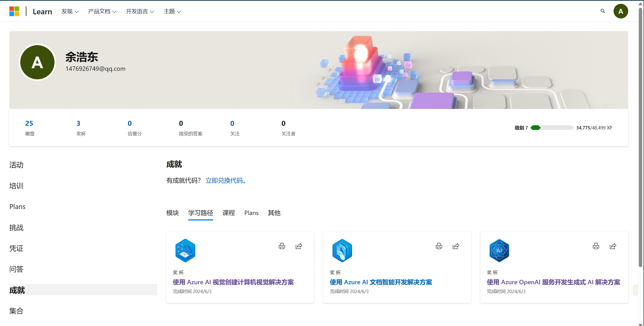Screen dimensions: 644x326
Task: Click the search magnifier icon
Action: [x=603, y=11]
